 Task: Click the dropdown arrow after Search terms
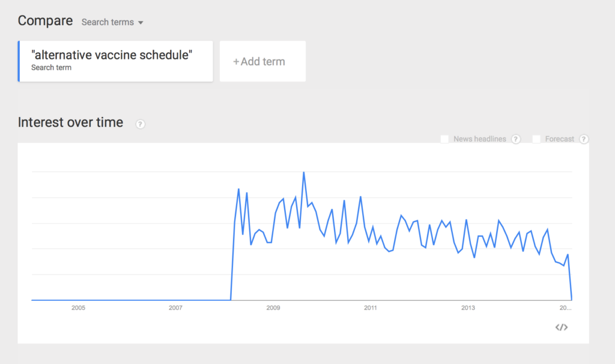141,23
